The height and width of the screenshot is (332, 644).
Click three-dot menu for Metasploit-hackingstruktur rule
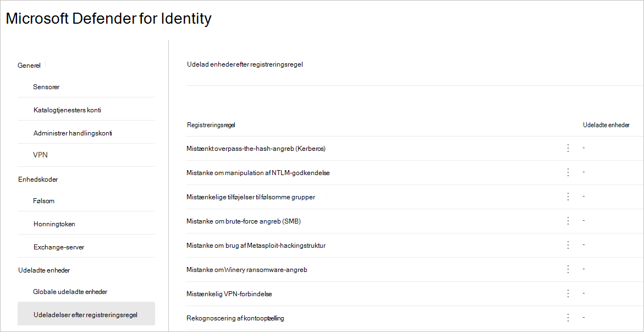[x=568, y=245]
